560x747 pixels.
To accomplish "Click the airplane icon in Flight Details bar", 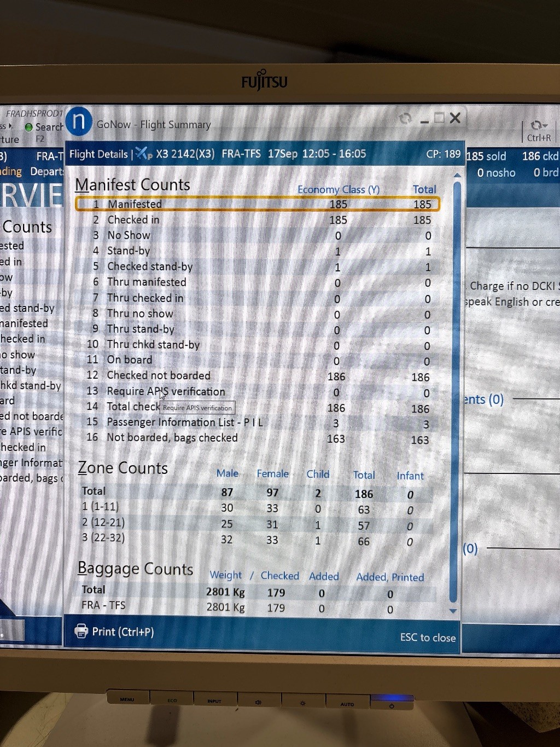I will [x=143, y=154].
